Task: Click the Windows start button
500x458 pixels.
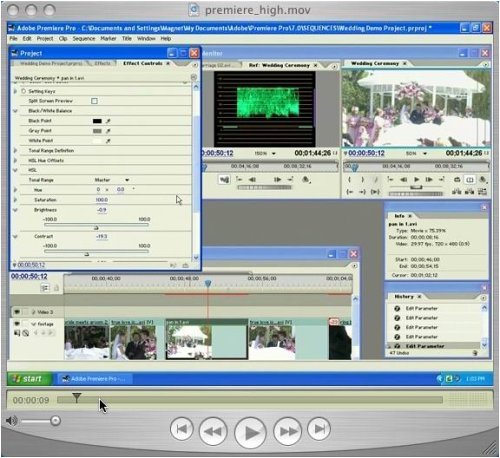Action: coord(29,379)
